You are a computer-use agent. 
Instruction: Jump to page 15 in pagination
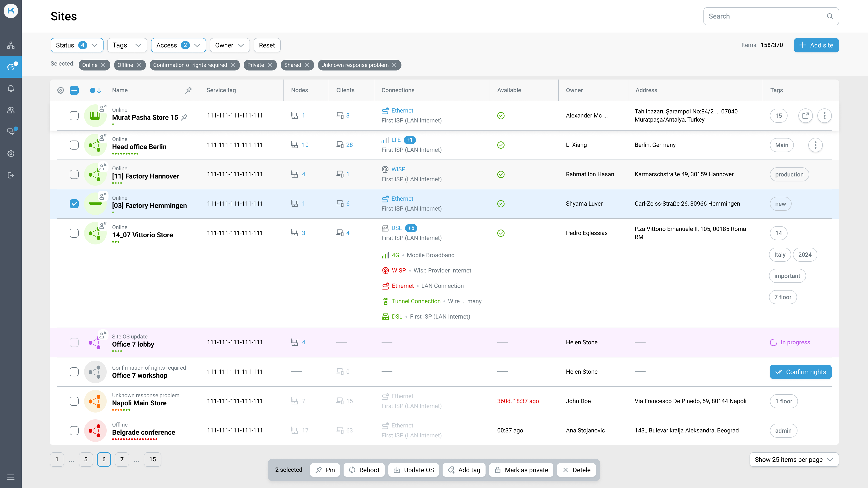(152, 459)
